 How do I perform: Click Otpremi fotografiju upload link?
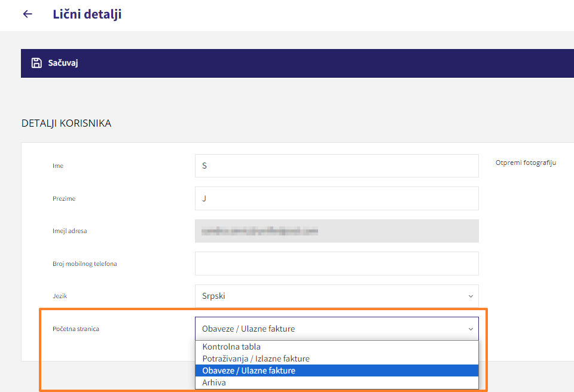(526, 163)
